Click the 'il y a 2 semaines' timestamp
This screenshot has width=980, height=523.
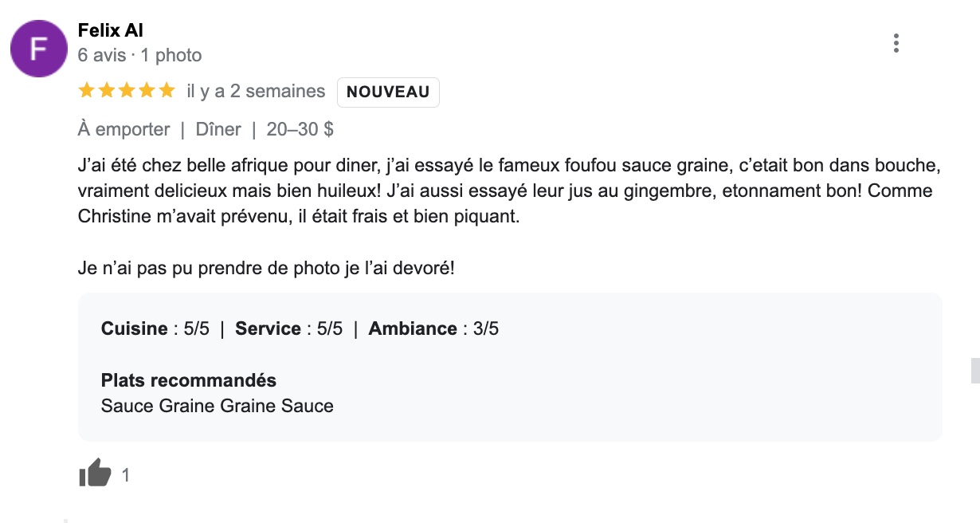[x=256, y=92]
